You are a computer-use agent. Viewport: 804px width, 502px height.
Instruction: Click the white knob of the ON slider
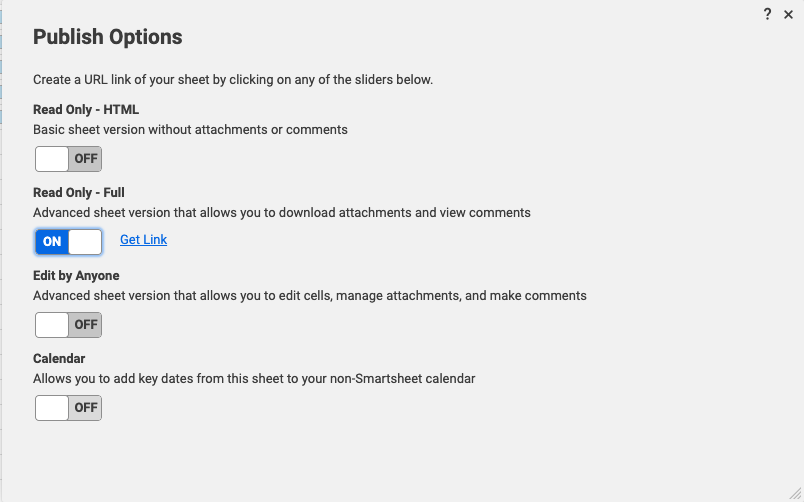click(85, 242)
